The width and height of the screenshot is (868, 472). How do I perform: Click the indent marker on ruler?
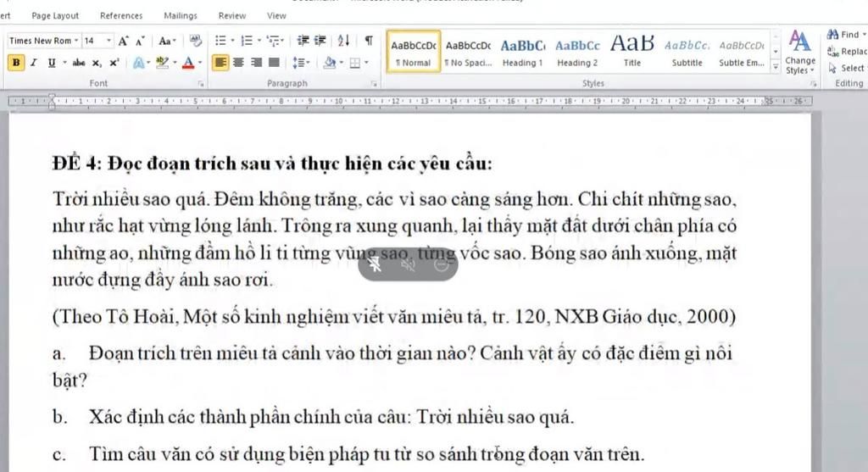(x=52, y=101)
